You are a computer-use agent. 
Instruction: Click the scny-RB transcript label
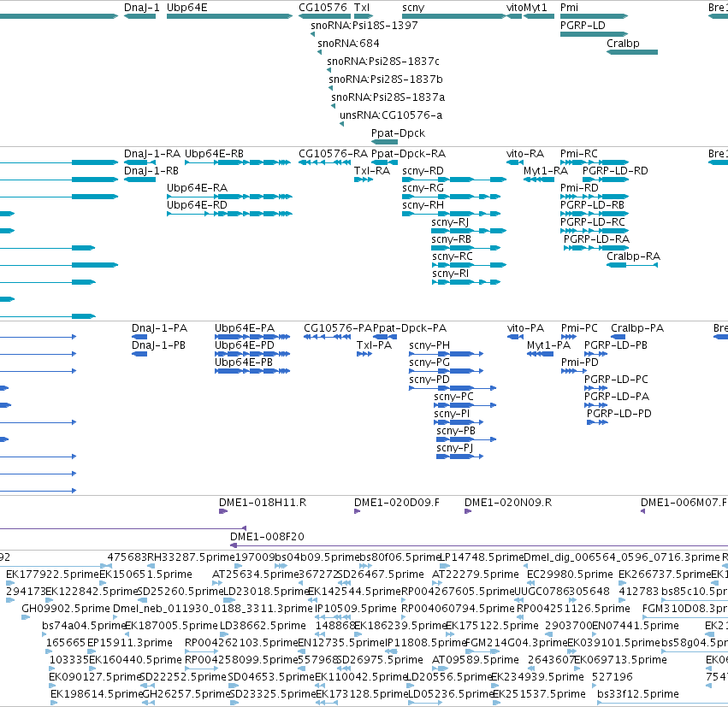(x=452, y=239)
